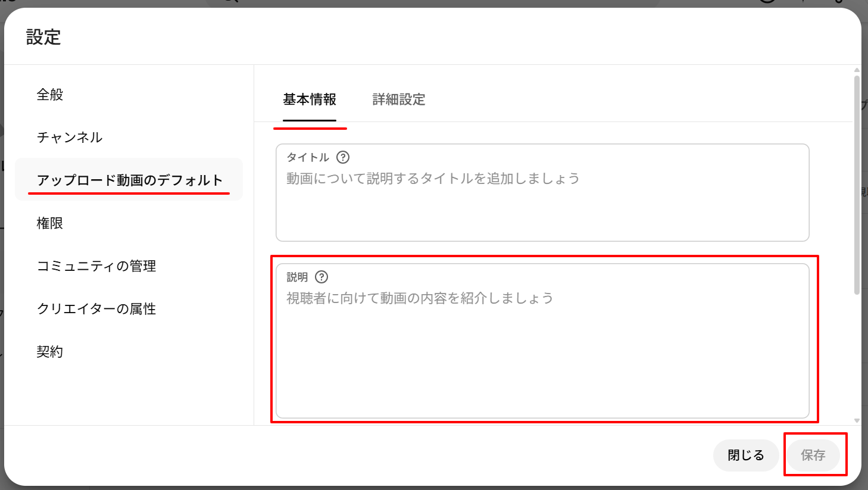868x490 pixels.
Task: Click the scrollbar up arrow
Action: pos(857,70)
